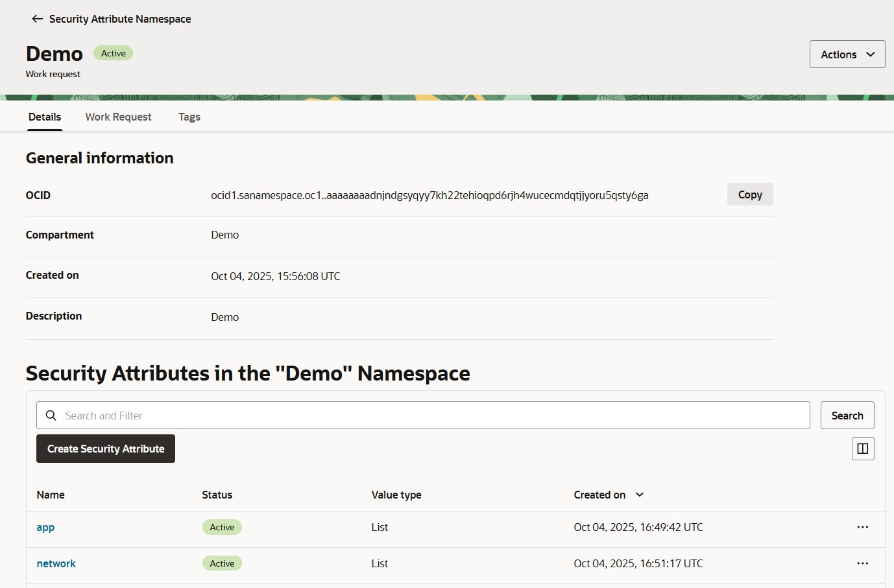
Task: Select the Details tab
Action: pyautogui.click(x=45, y=117)
